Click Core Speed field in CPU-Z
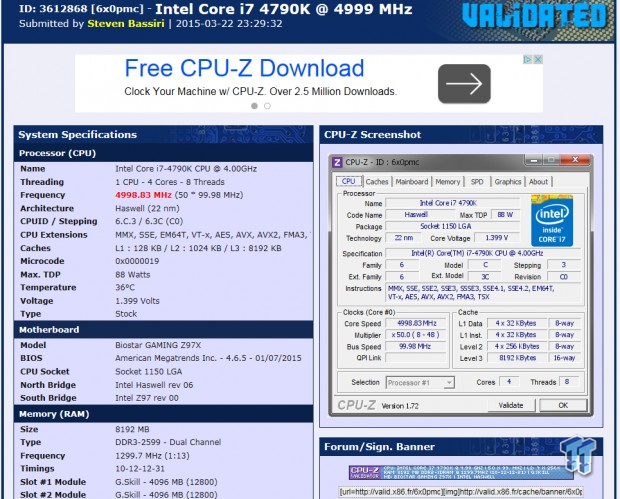The width and height of the screenshot is (620, 499). coord(417,323)
